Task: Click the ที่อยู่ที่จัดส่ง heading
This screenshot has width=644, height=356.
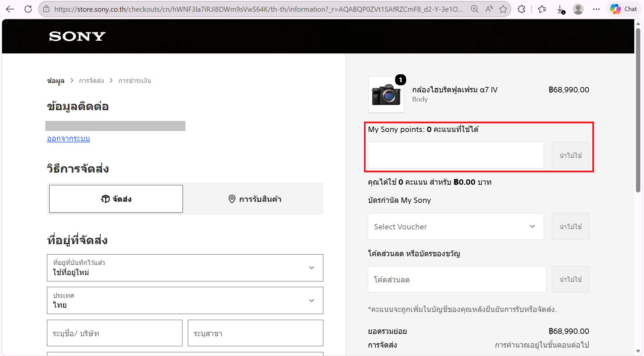Action: click(77, 240)
